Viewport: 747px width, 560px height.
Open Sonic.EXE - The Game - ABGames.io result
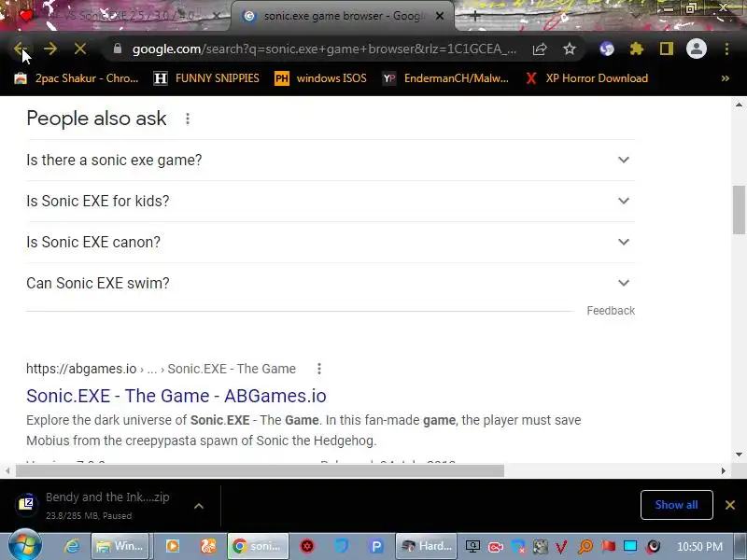click(x=176, y=396)
